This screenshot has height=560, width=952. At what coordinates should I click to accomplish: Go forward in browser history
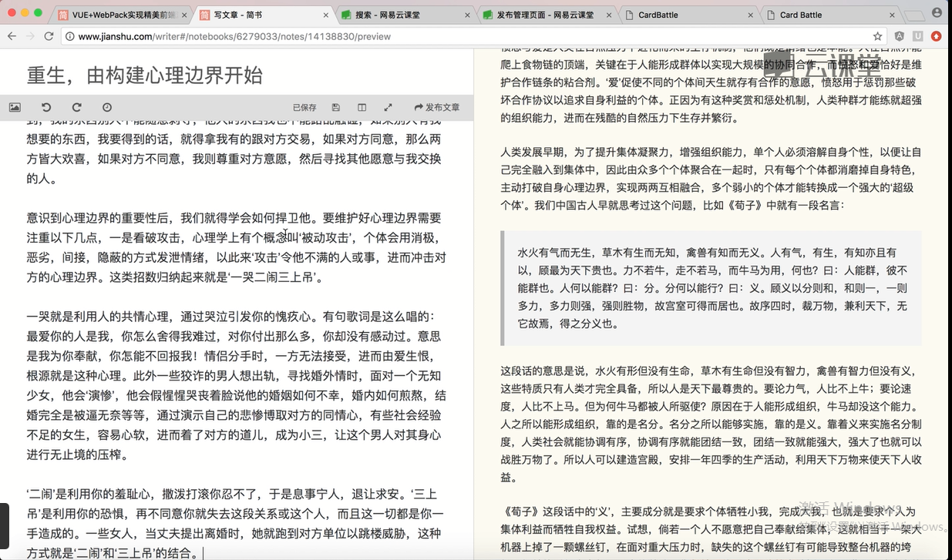(31, 36)
